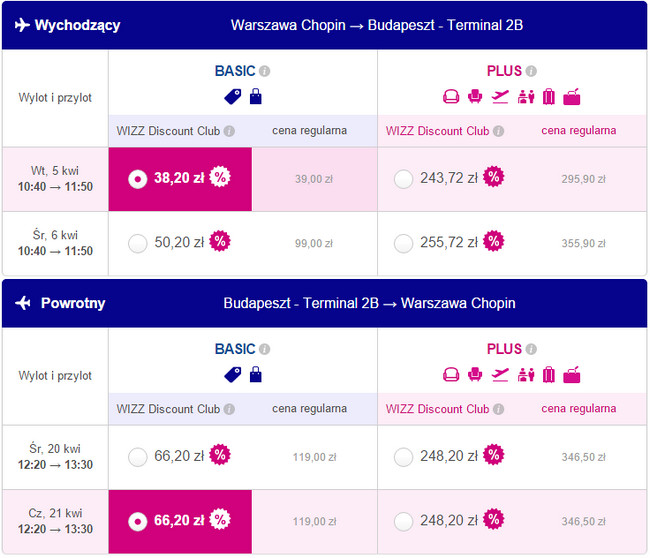
Task: Select the 243,72 zł PLUS fare radio
Action: [x=403, y=179]
